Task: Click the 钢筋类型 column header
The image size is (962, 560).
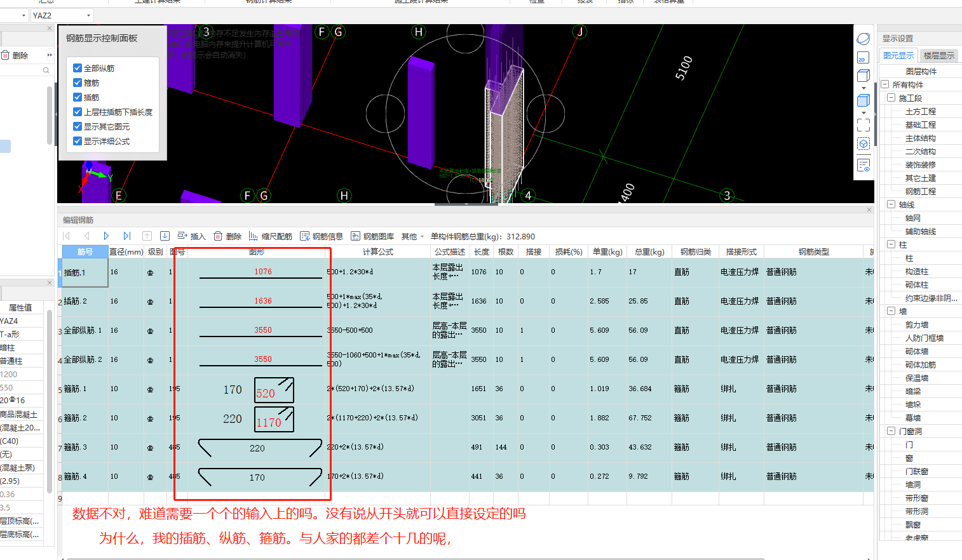Action: (814, 252)
